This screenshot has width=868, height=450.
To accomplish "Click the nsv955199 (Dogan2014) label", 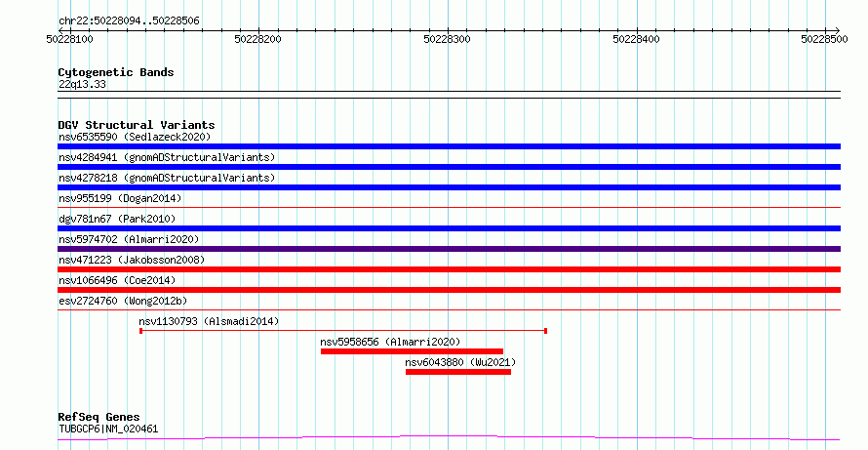I will tap(120, 198).
